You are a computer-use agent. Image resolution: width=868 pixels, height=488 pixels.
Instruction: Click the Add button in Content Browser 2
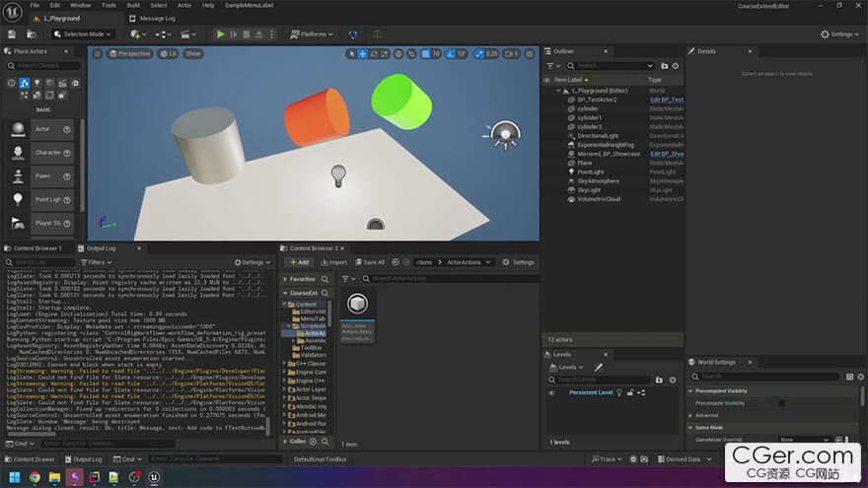300,262
